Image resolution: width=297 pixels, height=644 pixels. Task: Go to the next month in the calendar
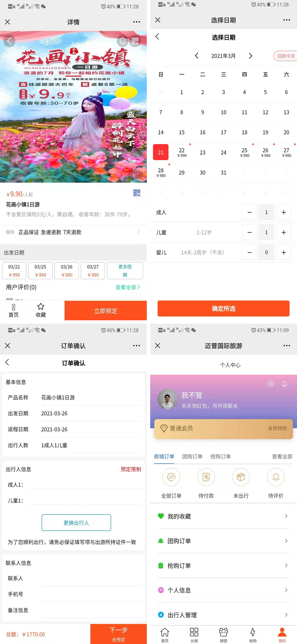[250, 56]
